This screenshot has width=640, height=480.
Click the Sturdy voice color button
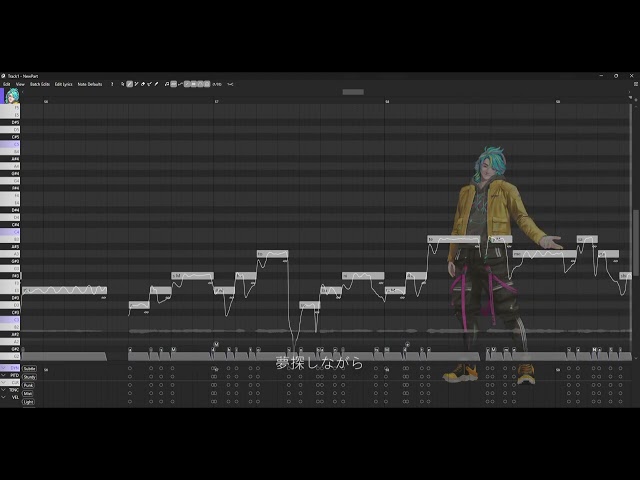(x=29, y=377)
